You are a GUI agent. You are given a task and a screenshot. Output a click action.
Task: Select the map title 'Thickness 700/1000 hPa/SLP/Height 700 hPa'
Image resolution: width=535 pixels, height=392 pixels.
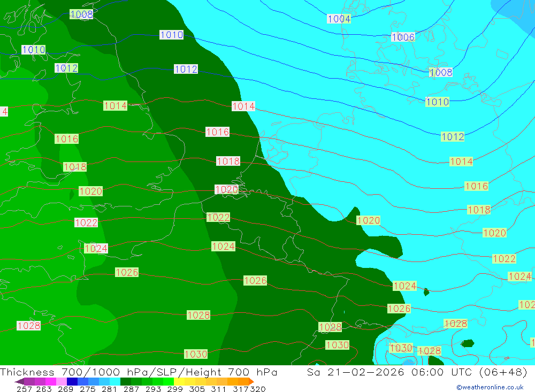pos(139,372)
